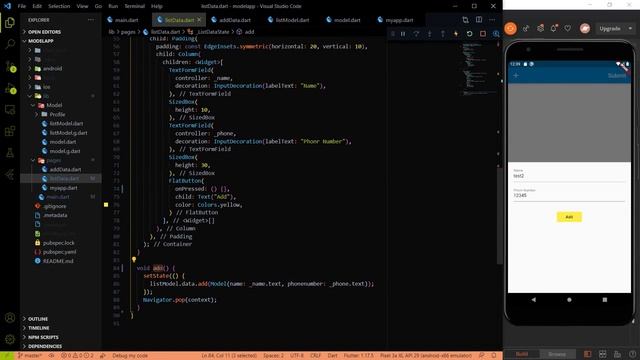Open Explorer views and more actions menu
The image size is (640, 360).
91,20
